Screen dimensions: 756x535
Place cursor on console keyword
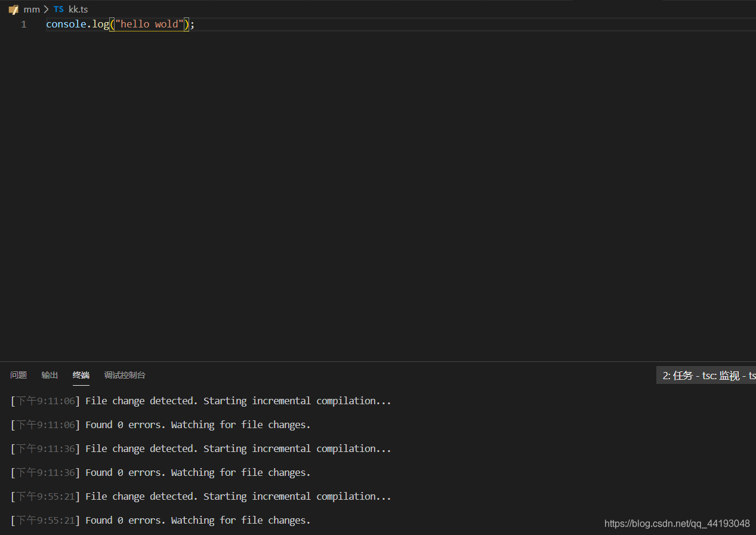66,24
